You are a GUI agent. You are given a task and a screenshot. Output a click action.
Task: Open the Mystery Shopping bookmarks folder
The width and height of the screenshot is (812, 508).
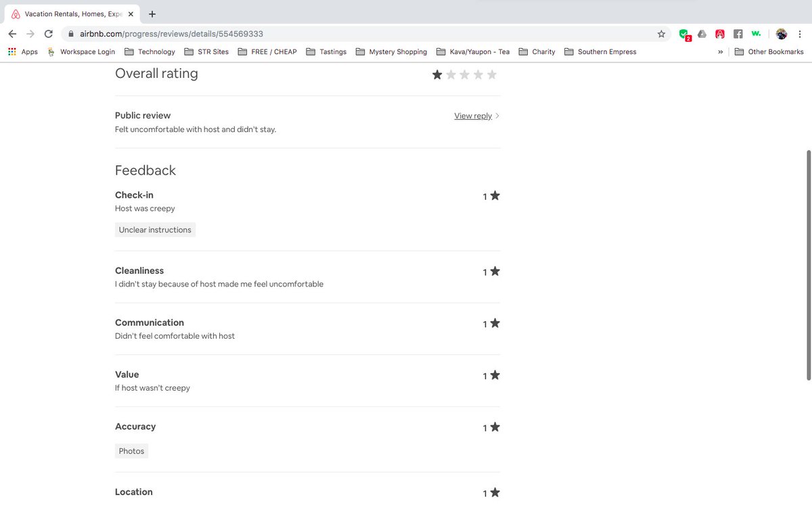(399, 51)
